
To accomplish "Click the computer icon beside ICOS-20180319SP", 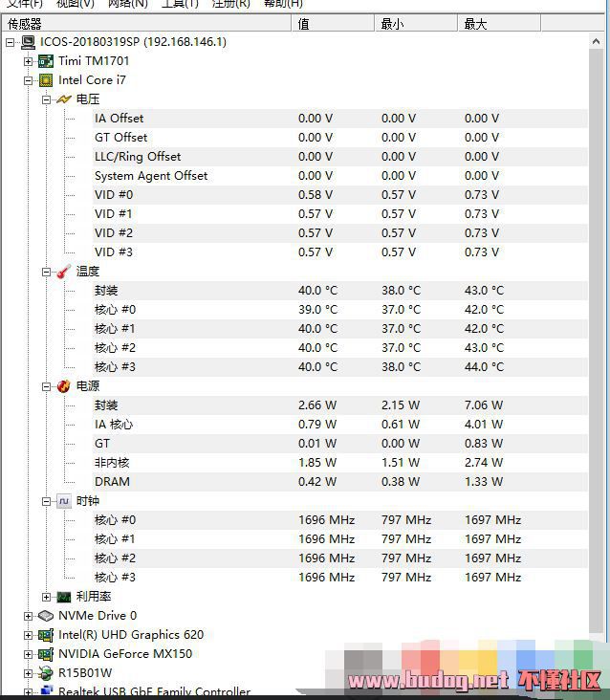I will click(x=27, y=42).
